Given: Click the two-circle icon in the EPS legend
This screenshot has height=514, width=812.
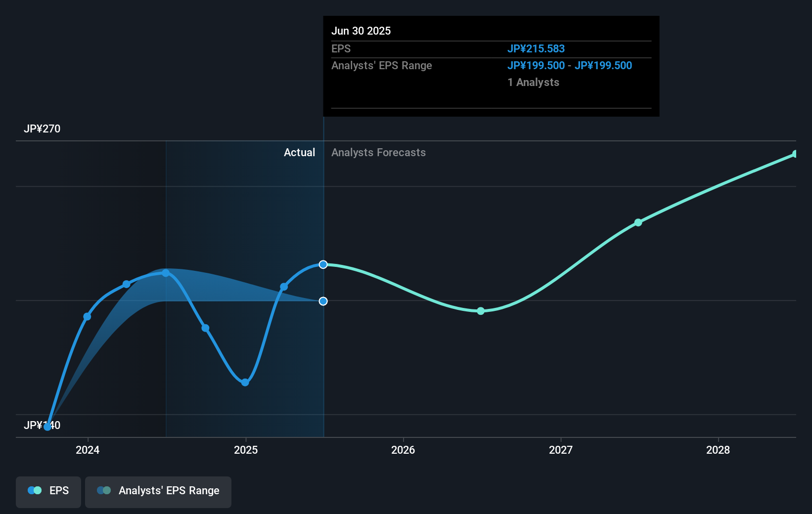Looking at the screenshot, I should 34,490.
